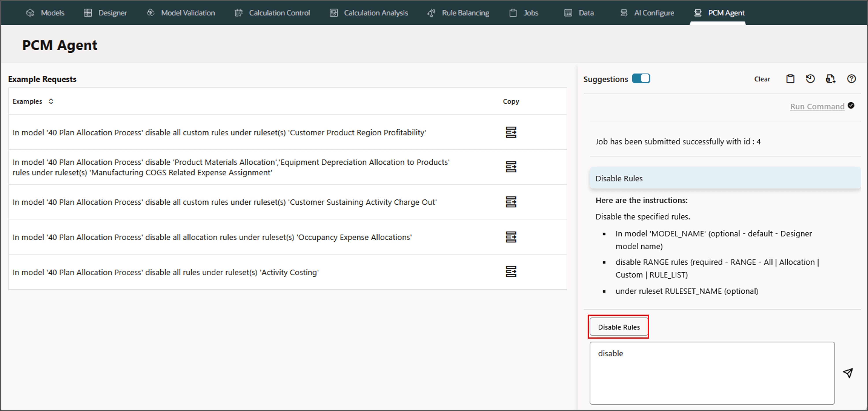The height and width of the screenshot is (411, 868).
Task: Copy the 'Product Materials Allocation' example request
Action: (x=511, y=167)
